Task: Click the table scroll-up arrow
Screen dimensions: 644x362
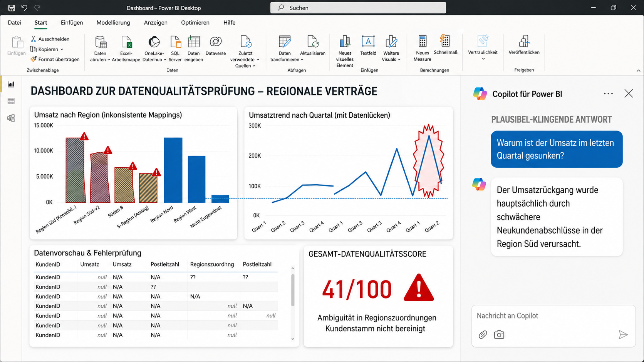Action: coord(293,268)
